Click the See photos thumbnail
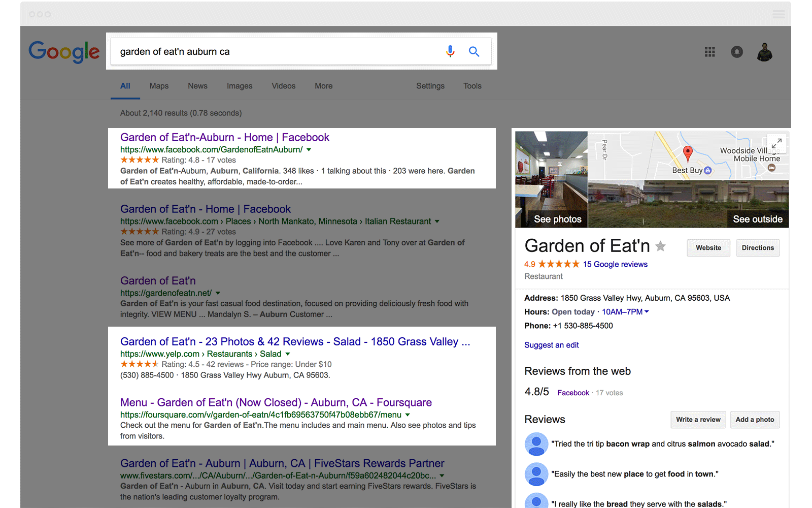This screenshot has width=812, height=508. pos(551,179)
